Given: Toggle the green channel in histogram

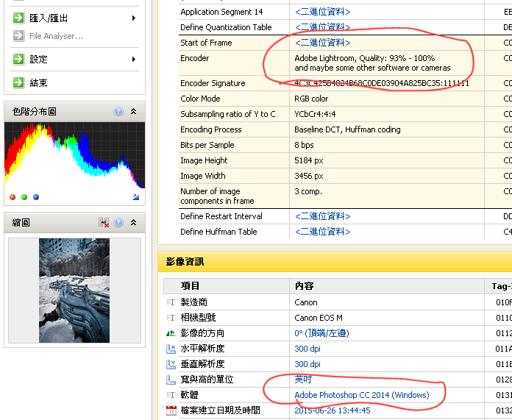Looking at the screenshot, I should coord(24,197).
